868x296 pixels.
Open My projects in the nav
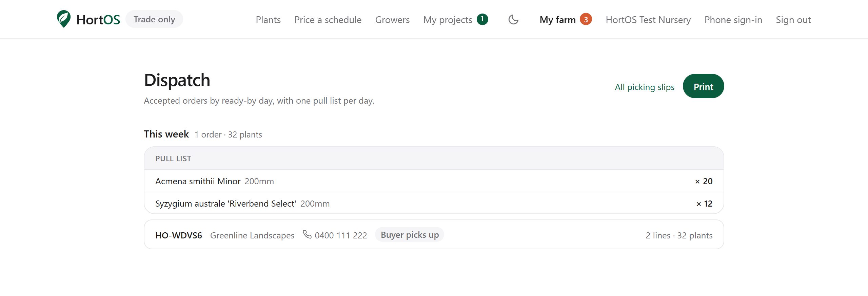point(448,20)
